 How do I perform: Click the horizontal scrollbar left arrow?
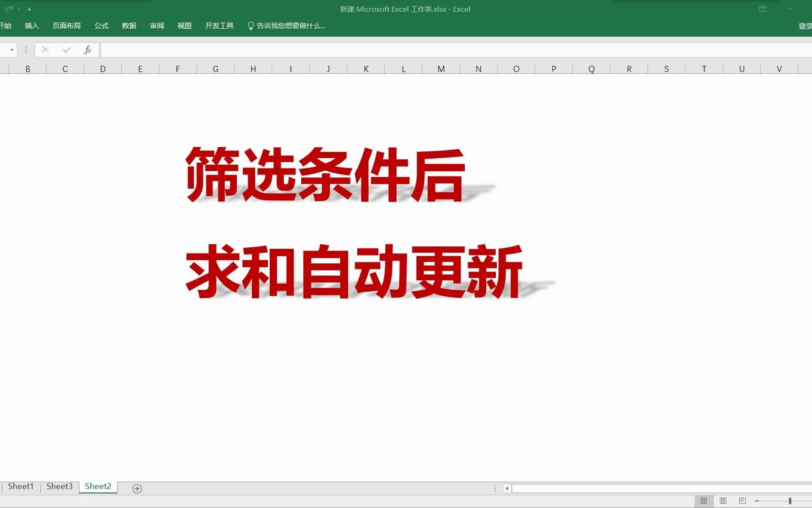[x=507, y=489]
